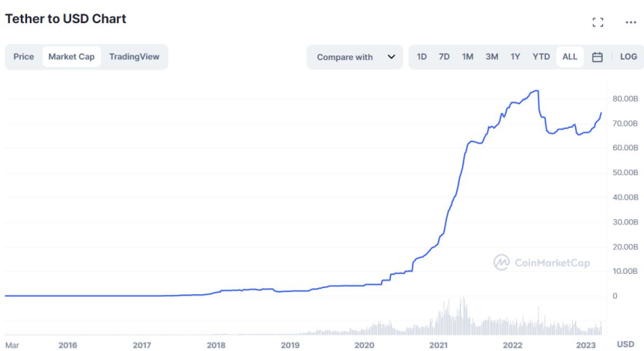This screenshot has height=351, width=644.
Task: Click the Compare with chevron arrow
Action: pos(391,57)
